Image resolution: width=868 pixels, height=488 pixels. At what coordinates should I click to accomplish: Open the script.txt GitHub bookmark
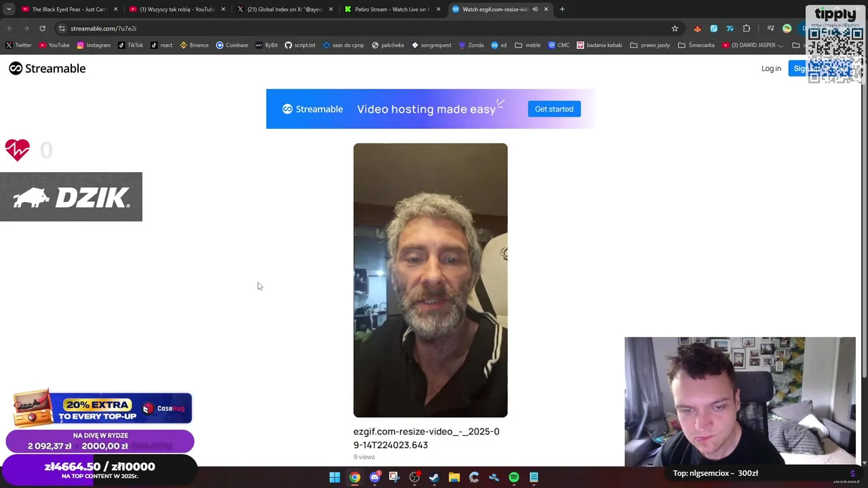(x=300, y=45)
